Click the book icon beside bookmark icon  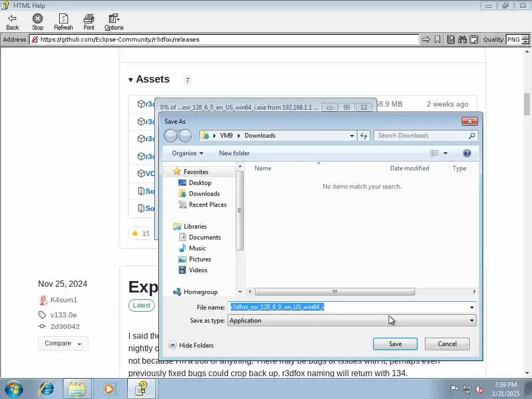coord(450,39)
